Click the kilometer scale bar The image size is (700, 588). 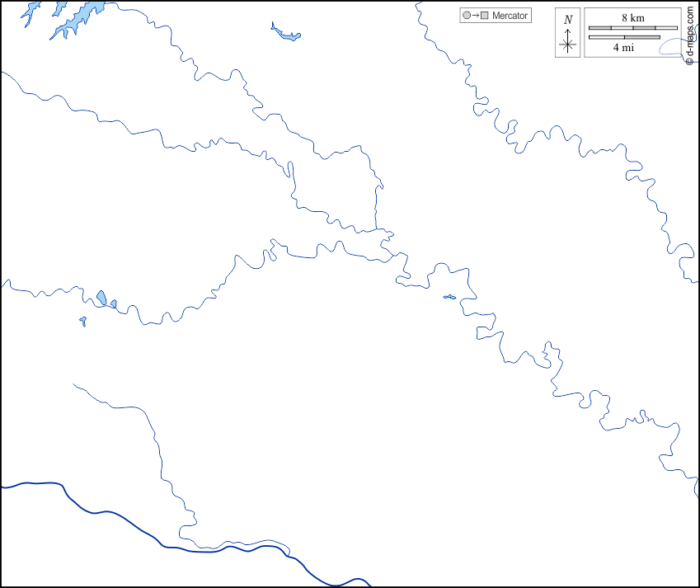(632, 28)
